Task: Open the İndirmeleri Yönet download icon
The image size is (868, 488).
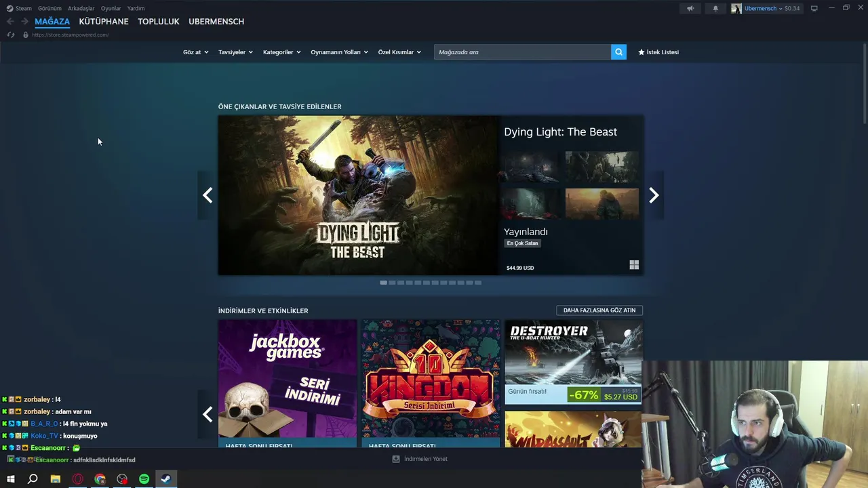Action: pos(396,459)
